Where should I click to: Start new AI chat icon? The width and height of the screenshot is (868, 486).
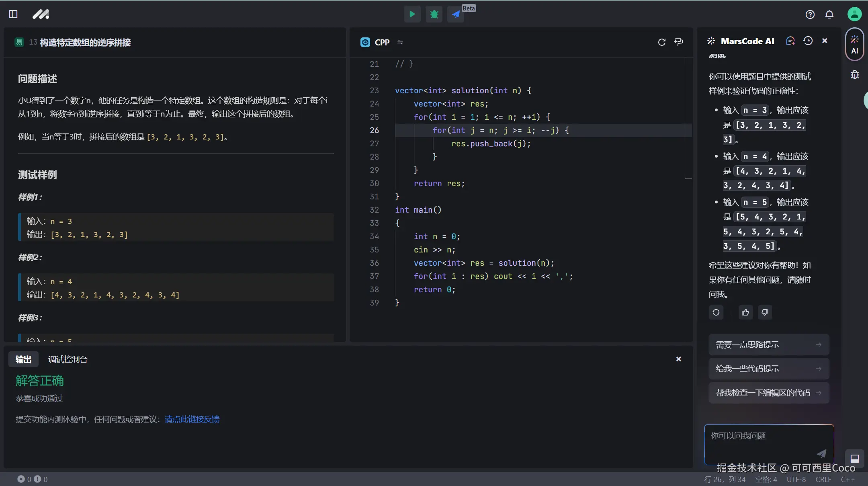tap(790, 41)
